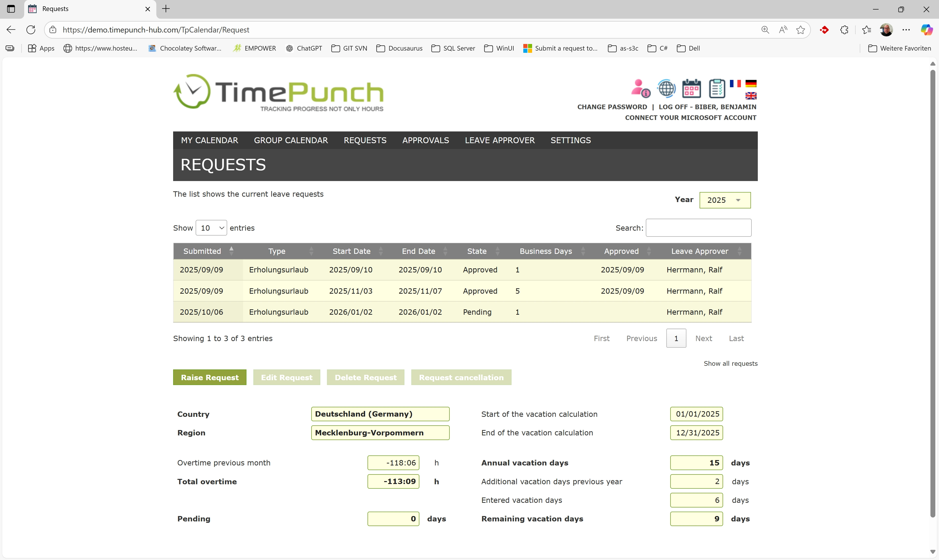Open the Settings menu item
This screenshot has width=939, height=560.
[570, 140]
